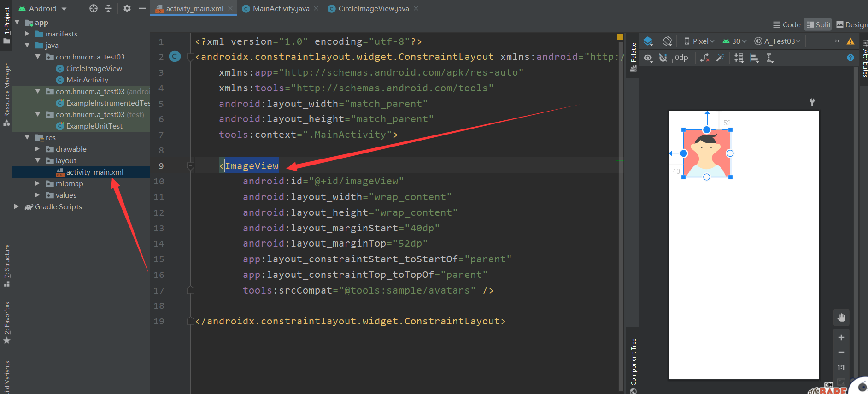Switch to Design view mode

click(851, 24)
